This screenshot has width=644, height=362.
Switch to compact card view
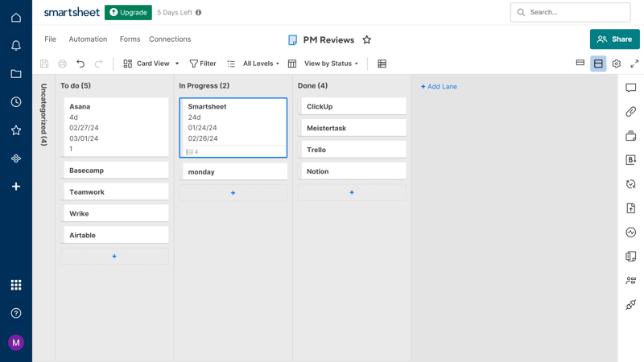click(580, 64)
